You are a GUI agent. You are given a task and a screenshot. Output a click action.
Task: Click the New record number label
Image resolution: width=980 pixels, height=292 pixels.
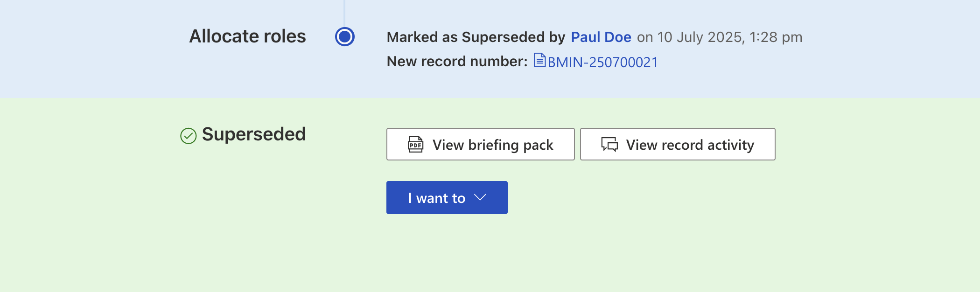tap(457, 62)
